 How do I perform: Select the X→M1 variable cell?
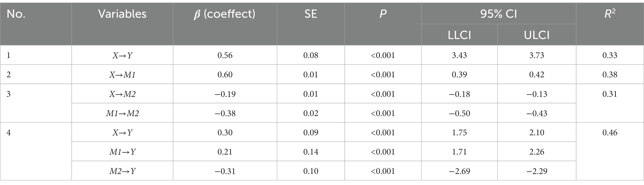[122, 75]
